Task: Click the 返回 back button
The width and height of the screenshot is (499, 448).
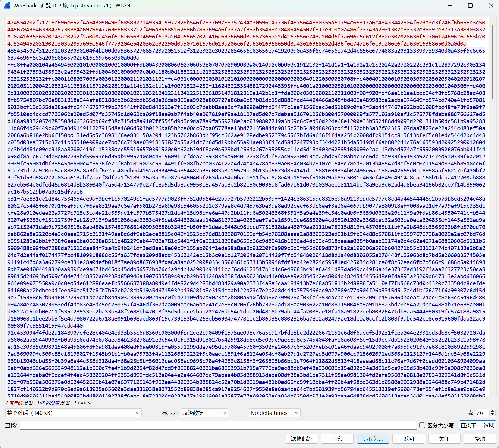Action: (x=408, y=439)
